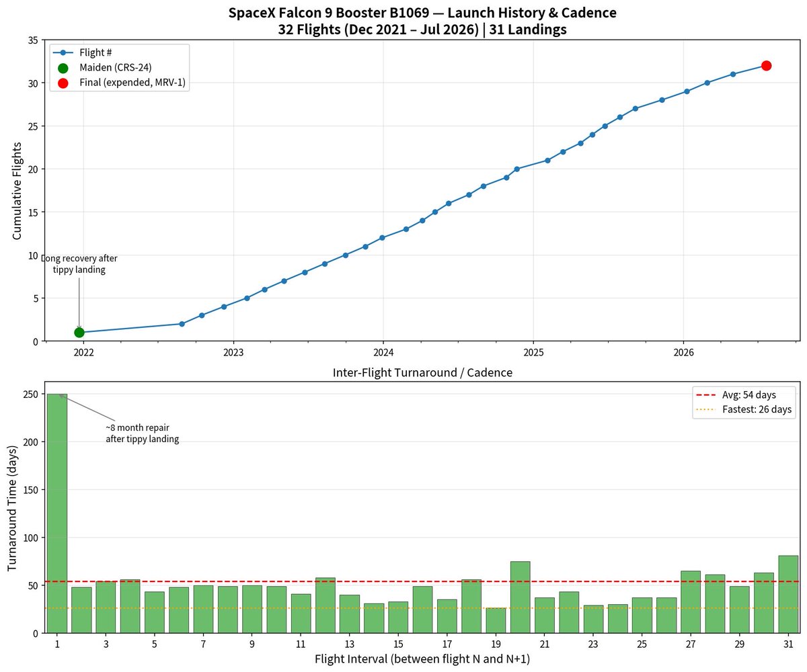
Task: Click the '17' tick on Flight Interval axis
Action: tap(447, 645)
